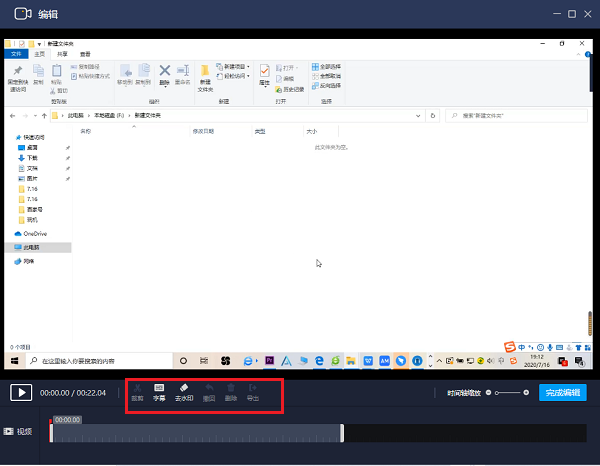
Task: Open the 新建项目 dropdown in ribbon
Action: 233,67
